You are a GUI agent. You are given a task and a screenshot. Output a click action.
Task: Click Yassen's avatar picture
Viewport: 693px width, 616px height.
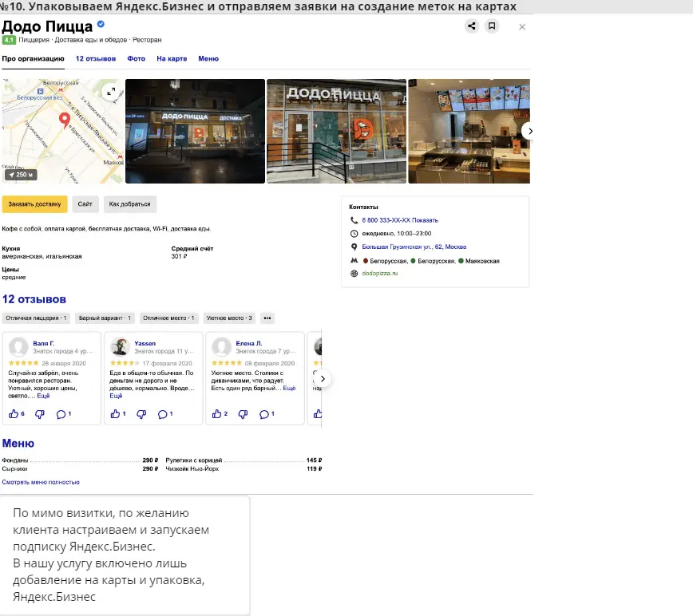(x=120, y=346)
